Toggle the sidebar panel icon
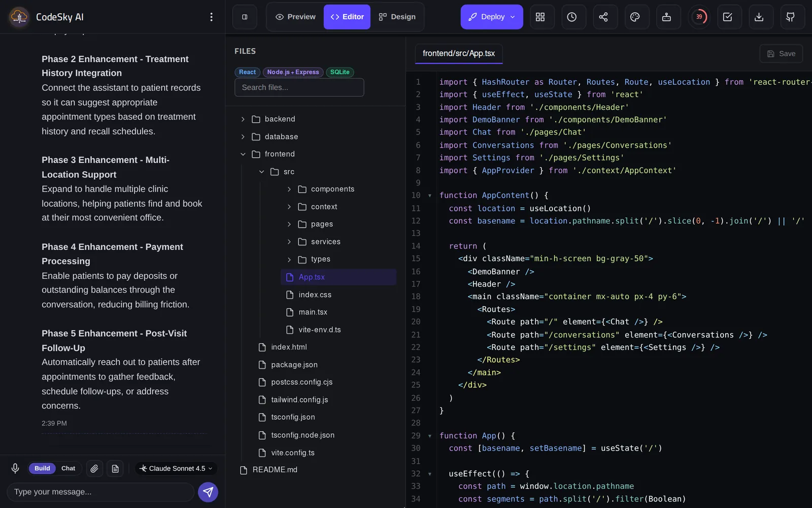The height and width of the screenshot is (508, 812). point(245,17)
